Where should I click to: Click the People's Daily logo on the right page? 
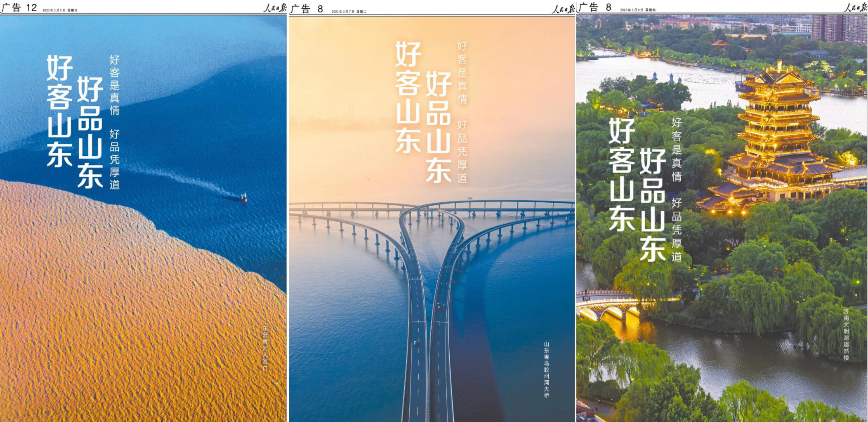[x=855, y=7]
